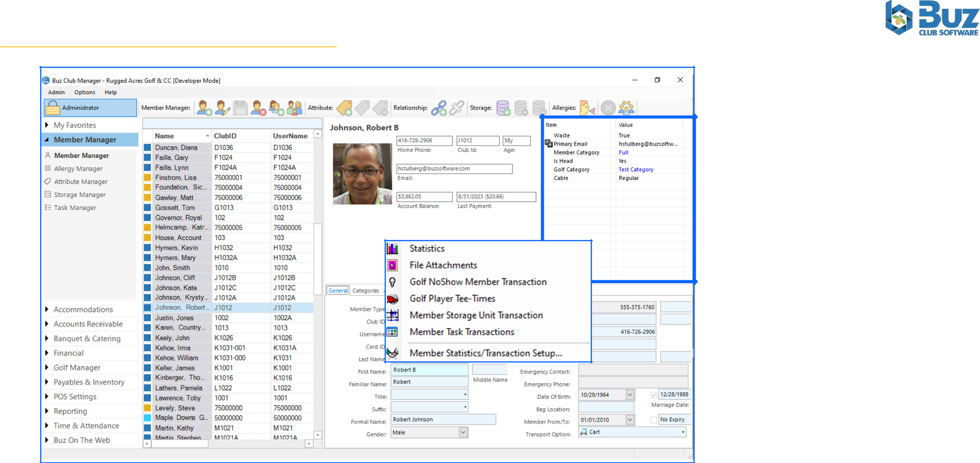Click the add family member icon
This screenshot has width=980, height=463.
(x=277, y=108)
